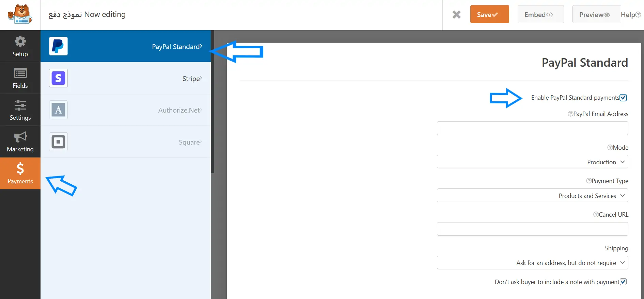The height and width of the screenshot is (299, 644).
Task: Click the 'Now editing' form title text
Action: [x=105, y=14]
